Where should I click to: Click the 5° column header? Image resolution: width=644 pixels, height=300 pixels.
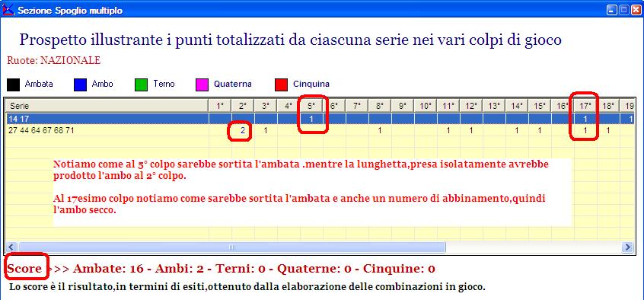point(311,106)
